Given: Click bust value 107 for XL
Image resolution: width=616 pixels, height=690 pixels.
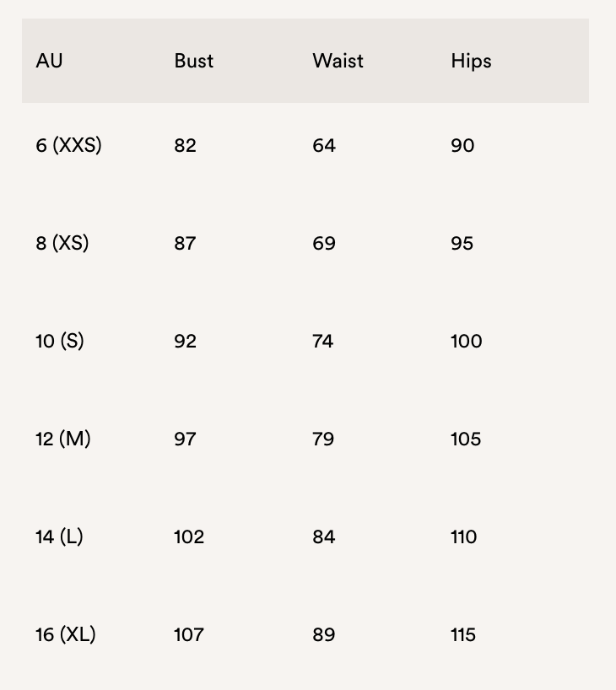Looking at the screenshot, I should pyautogui.click(x=188, y=634).
